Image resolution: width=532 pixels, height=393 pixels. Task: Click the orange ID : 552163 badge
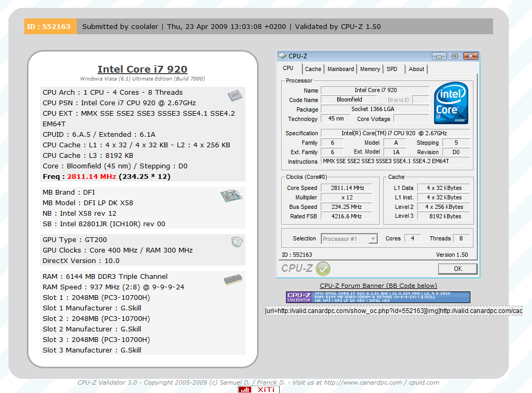pyautogui.click(x=50, y=26)
